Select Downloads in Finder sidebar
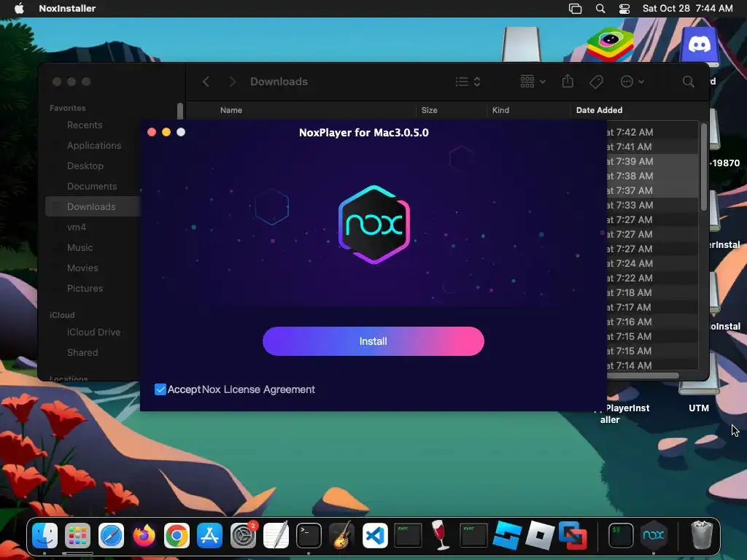Viewport: 747px width, 560px height. (93, 206)
